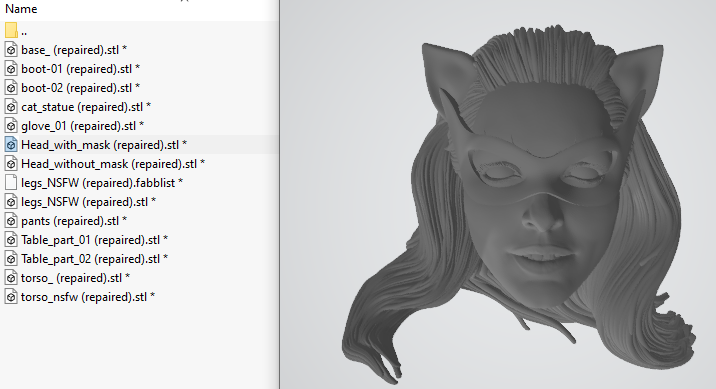Select file name 'Table_part_02 (repaired).stl *'
The width and height of the screenshot is (716, 389).
tap(95, 259)
